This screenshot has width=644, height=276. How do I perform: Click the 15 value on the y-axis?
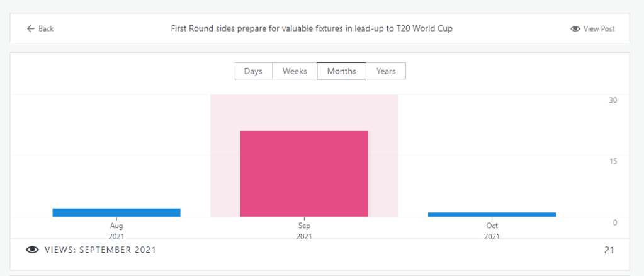pyautogui.click(x=613, y=161)
